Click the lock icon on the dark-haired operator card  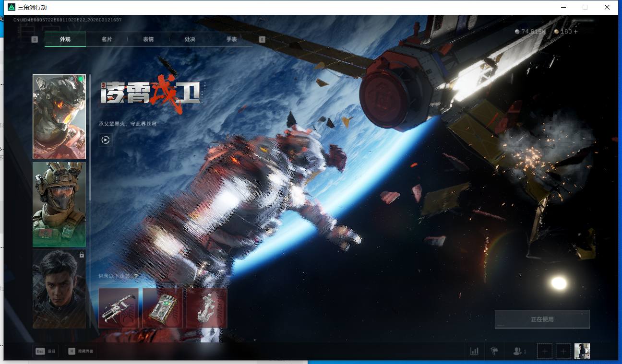82,255
